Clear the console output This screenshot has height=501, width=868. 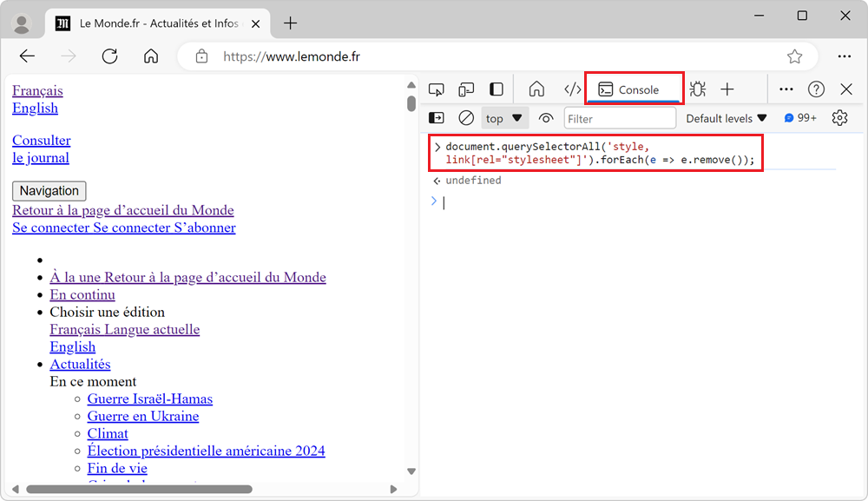pyautogui.click(x=466, y=118)
